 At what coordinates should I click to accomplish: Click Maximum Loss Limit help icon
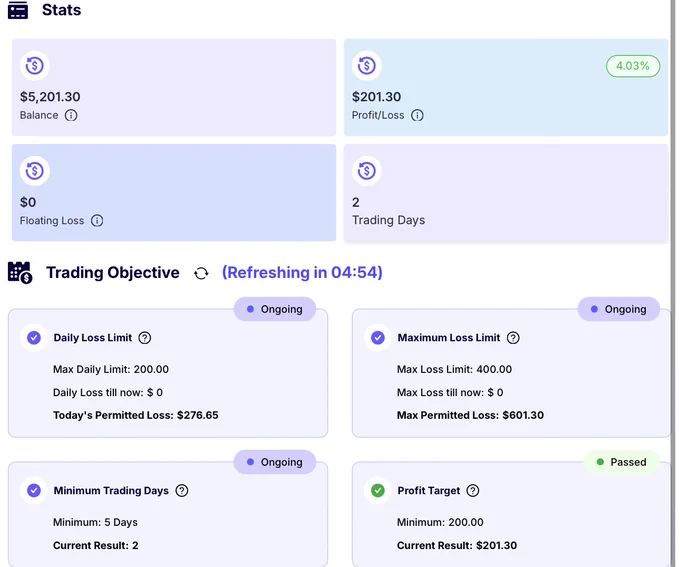click(x=513, y=338)
